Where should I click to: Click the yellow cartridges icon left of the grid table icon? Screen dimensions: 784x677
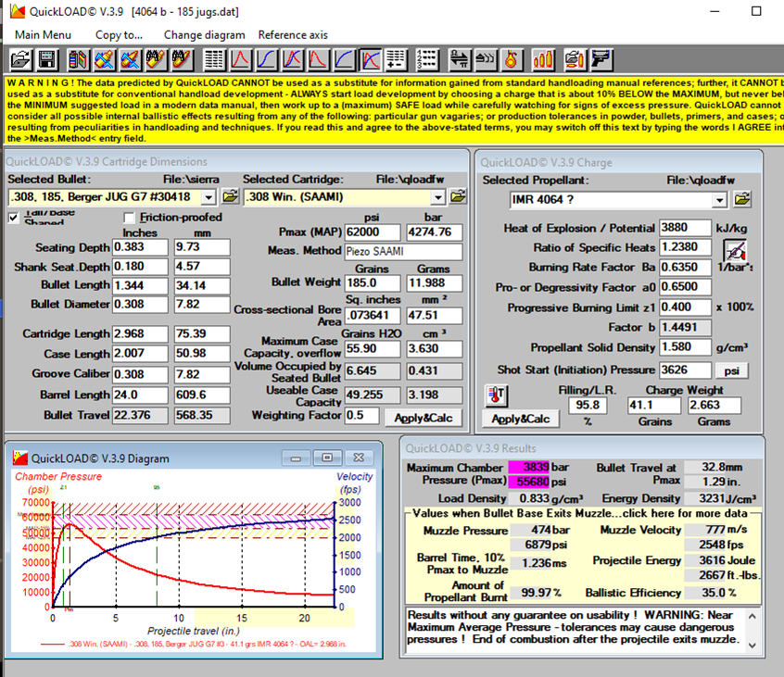pyautogui.click(x=182, y=60)
